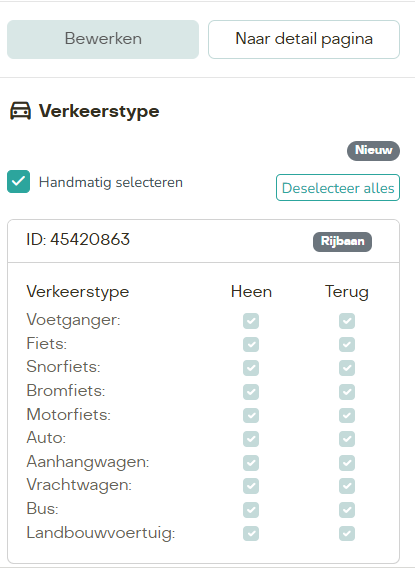Image resolution: width=415 pixels, height=582 pixels.
Task: Toggle Auto Terug checkbox
Action: pos(347,439)
